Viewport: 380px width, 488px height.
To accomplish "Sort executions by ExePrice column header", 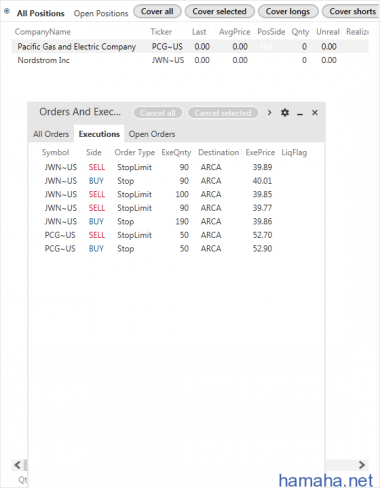I will pyautogui.click(x=260, y=153).
